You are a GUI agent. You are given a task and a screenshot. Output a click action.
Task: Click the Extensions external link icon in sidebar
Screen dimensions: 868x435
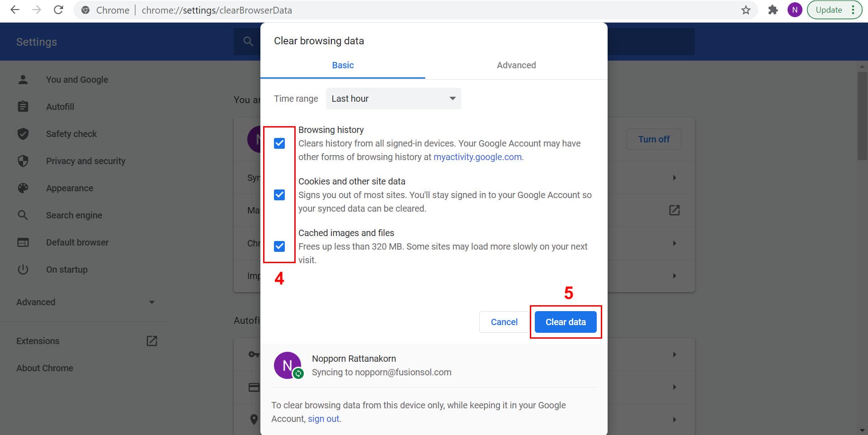(x=152, y=341)
